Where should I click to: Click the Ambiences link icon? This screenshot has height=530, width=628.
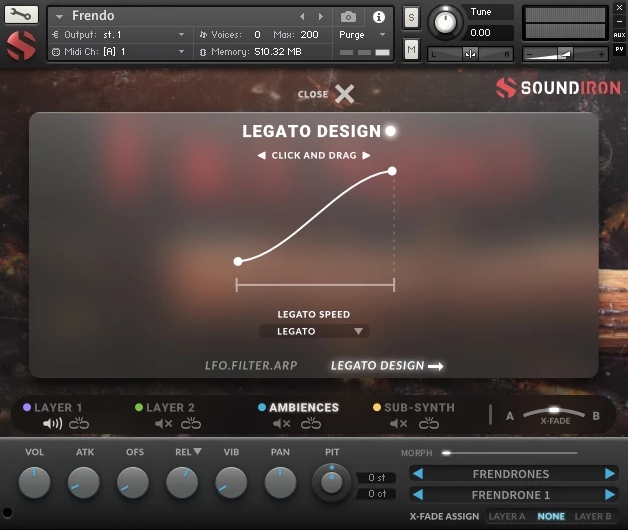pyautogui.click(x=311, y=423)
